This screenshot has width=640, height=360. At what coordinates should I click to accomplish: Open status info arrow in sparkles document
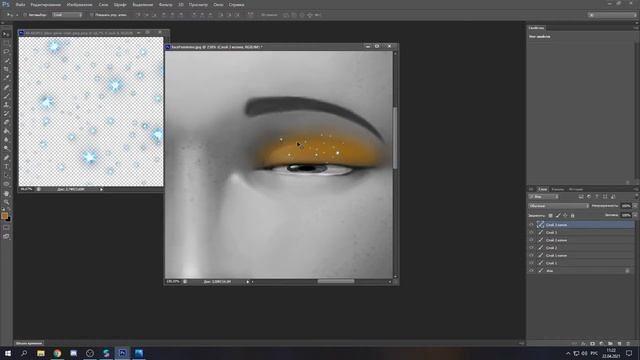click(x=102, y=189)
